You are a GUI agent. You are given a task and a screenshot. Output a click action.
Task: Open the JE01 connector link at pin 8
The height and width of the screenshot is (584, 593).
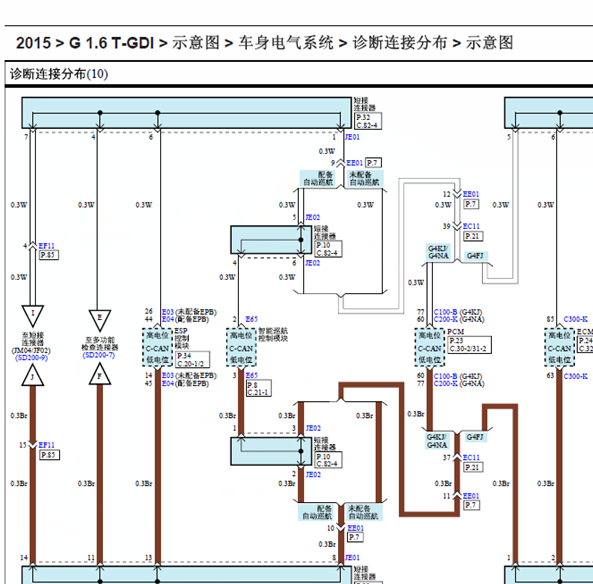point(352,558)
